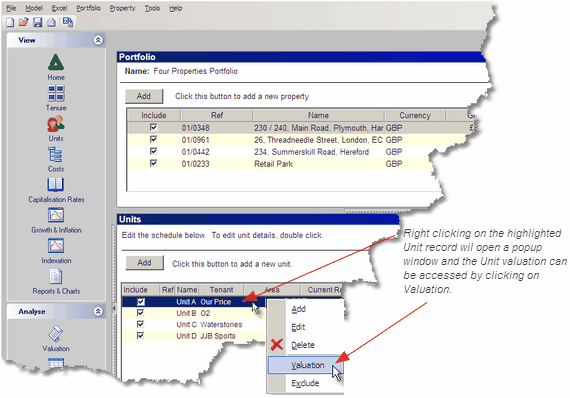
Task: Choose Valuation in the context menu
Action: pos(305,365)
